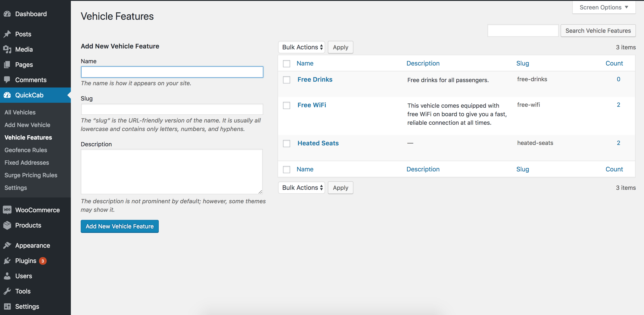Image resolution: width=644 pixels, height=315 pixels.
Task: Check the select-all checkbox in table header
Action: tap(287, 63)
